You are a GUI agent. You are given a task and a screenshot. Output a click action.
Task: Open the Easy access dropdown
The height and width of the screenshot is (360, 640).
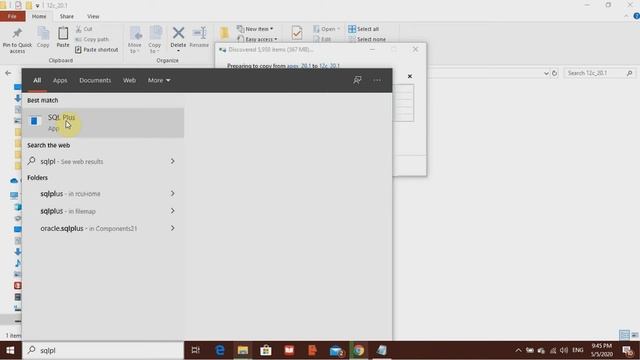[257, 39]
